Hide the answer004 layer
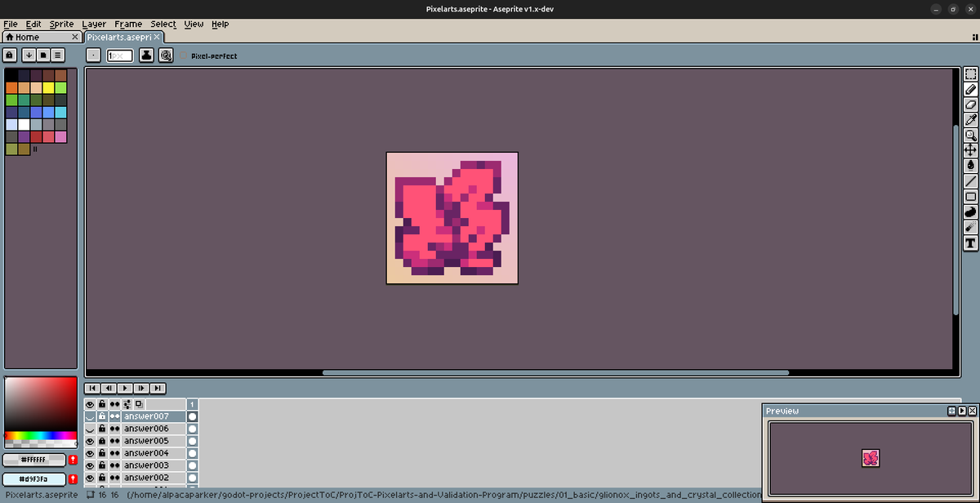Viewport: 980px width, 503px height. coord(90,453)
